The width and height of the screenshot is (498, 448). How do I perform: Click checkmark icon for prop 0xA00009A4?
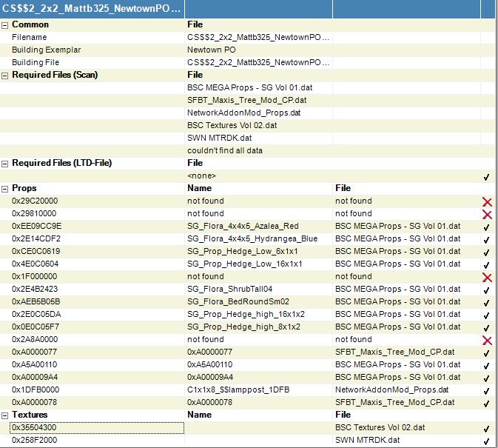[486, 378]
